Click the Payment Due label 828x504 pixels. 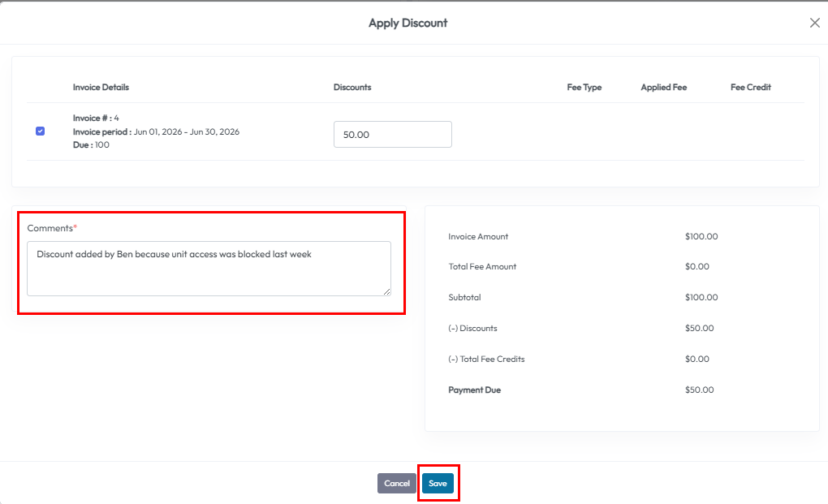474,390
